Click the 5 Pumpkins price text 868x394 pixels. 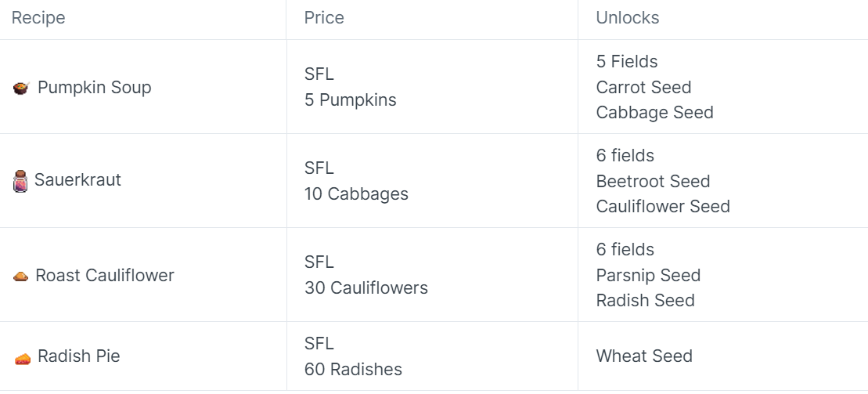click(x=351, y=99)
